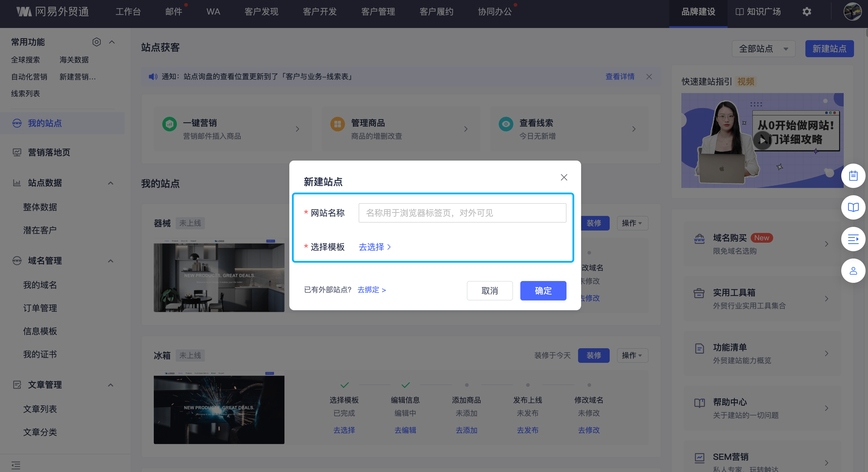
Task: Switch to the 客户管理 menu
Action: tap(378, 12)
